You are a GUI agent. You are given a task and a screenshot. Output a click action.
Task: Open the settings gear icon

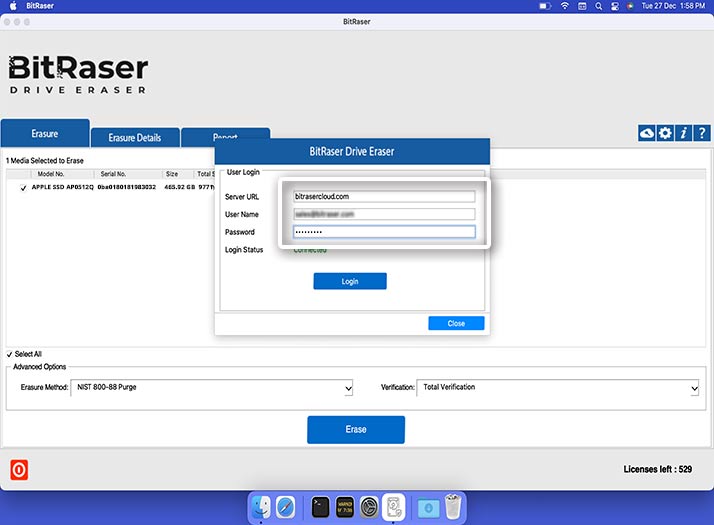[665, 133]
